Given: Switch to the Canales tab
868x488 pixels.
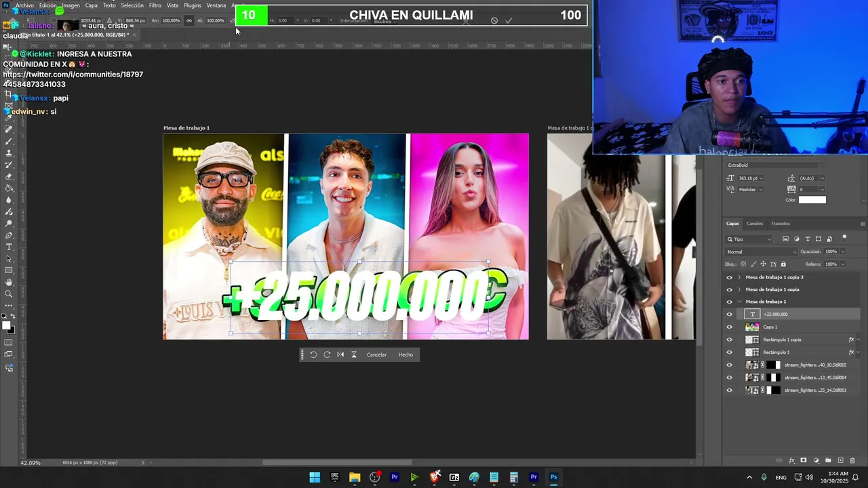Looking at the screenshot, I should click(755, 224).
